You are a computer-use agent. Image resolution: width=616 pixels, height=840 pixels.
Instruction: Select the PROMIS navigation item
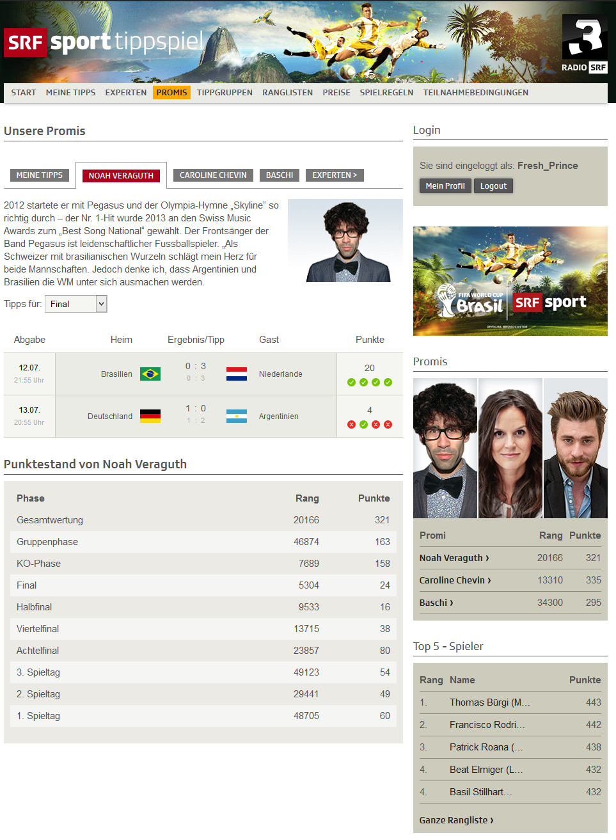[172, 92]
